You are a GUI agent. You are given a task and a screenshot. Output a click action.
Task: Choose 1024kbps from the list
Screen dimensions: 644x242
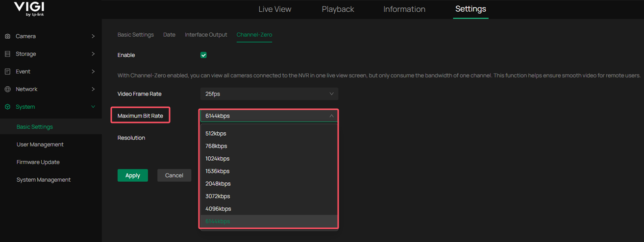click(x=269, y=159)
